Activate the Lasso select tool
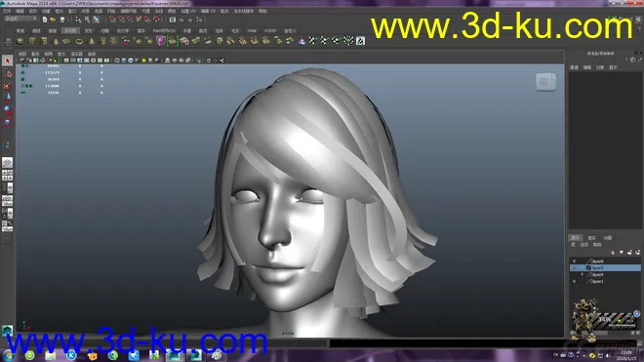Viewport: 644px width, 362px height. tap(8, 73)
